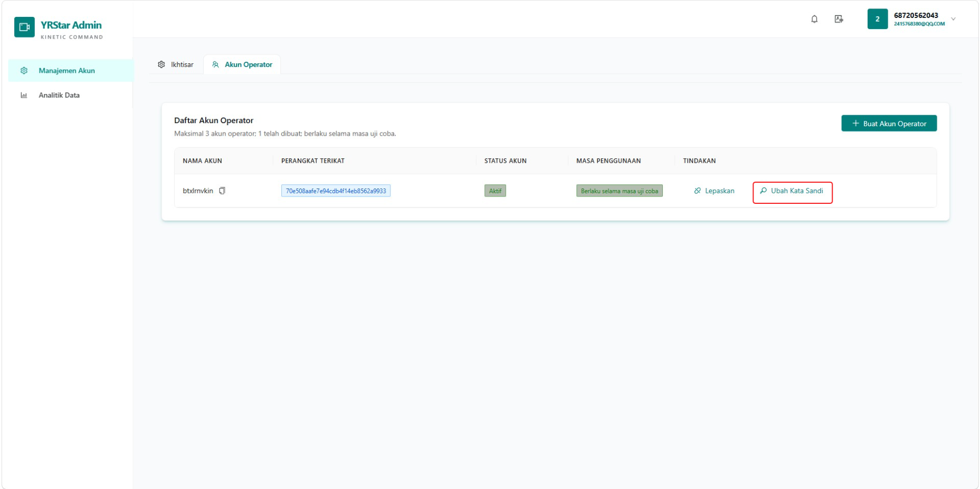Open Manajemen Akun in the sidebar
This screenshot has height=489, width=980.
point(70,71)
